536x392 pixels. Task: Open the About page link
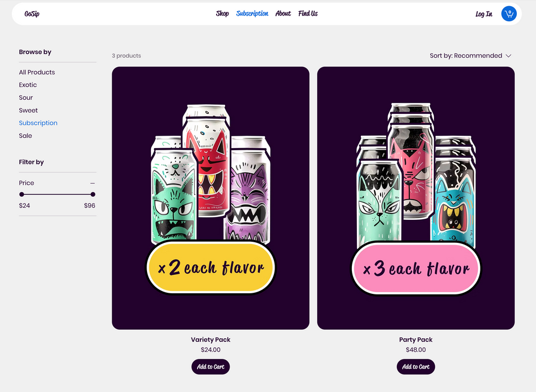pos(283,13)
